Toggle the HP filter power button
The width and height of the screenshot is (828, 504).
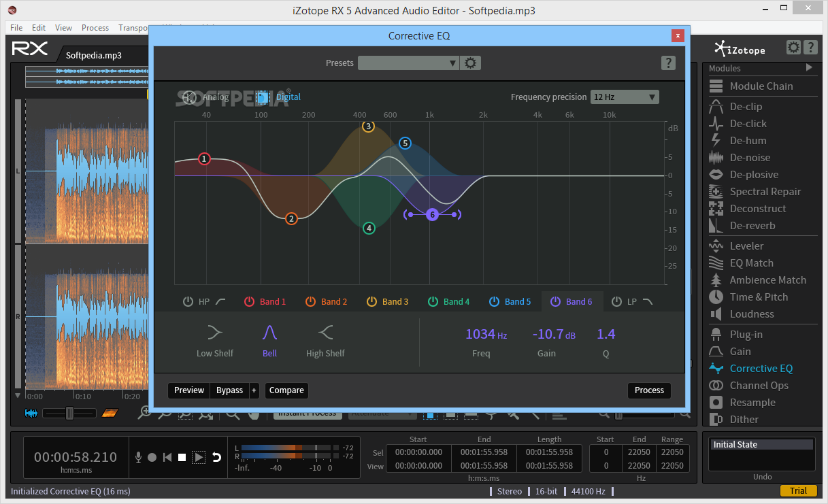(x=188, y=301)
